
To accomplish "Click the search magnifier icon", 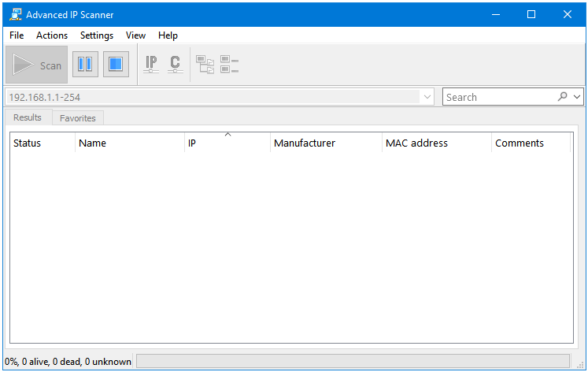I will pos(562,96).
